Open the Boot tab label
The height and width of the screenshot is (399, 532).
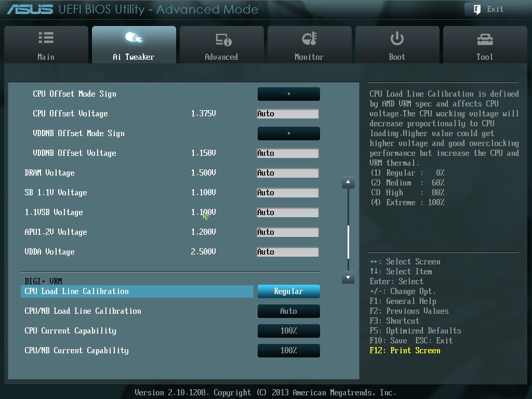click(x=397, y=57)
